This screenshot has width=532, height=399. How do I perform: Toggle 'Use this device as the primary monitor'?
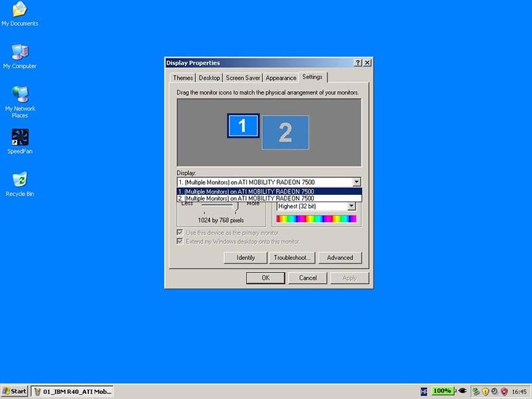pos(180,233)
